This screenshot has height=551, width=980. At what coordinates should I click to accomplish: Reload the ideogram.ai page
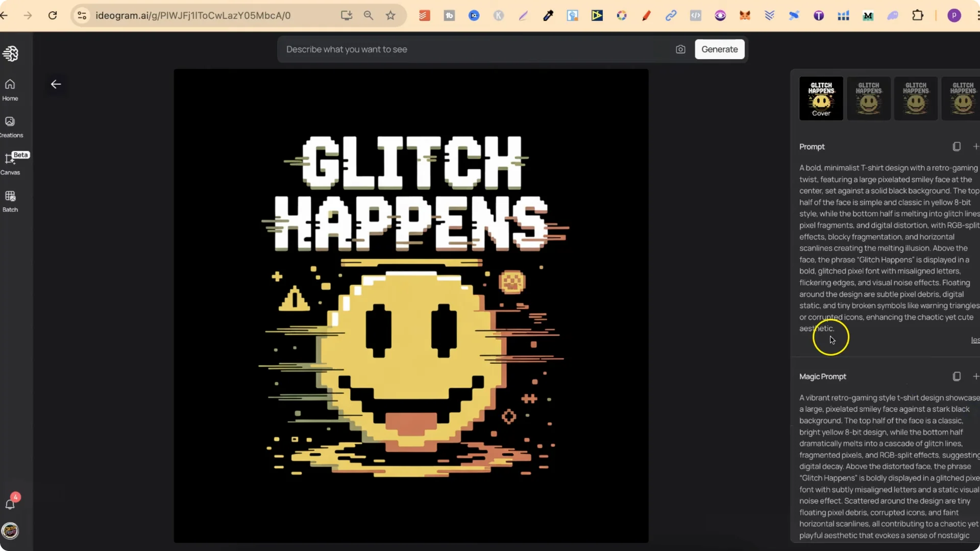[53, 15]
